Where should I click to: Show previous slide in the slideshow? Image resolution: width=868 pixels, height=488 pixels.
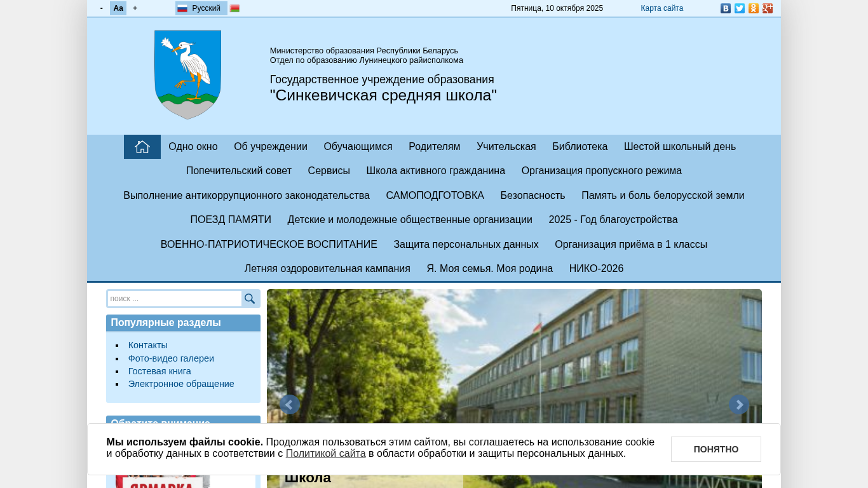[x=290, y=405]
